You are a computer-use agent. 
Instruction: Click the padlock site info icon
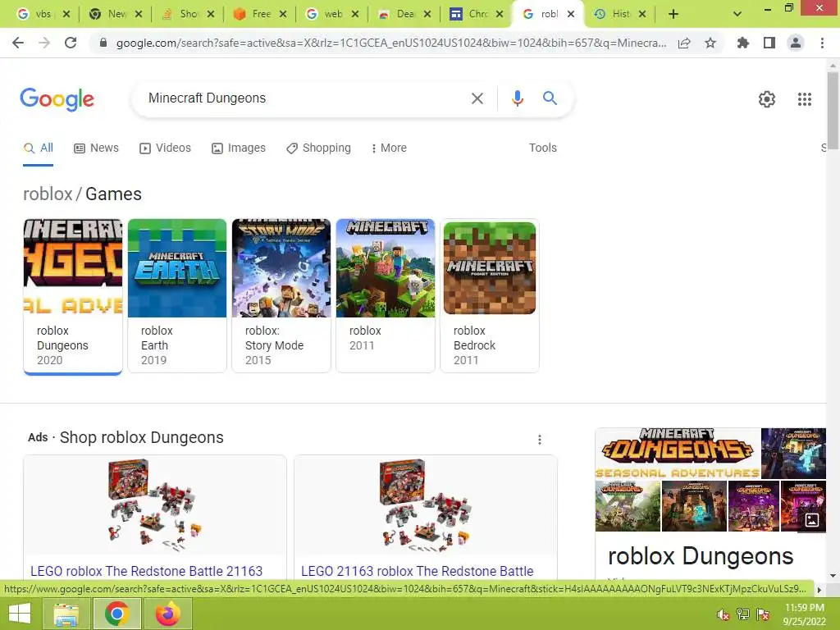tap(103, 43)
